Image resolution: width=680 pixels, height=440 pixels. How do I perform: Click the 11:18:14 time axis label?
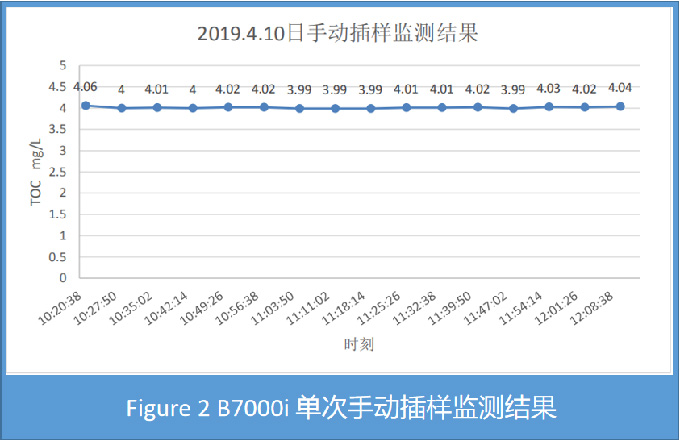(344, 308)
